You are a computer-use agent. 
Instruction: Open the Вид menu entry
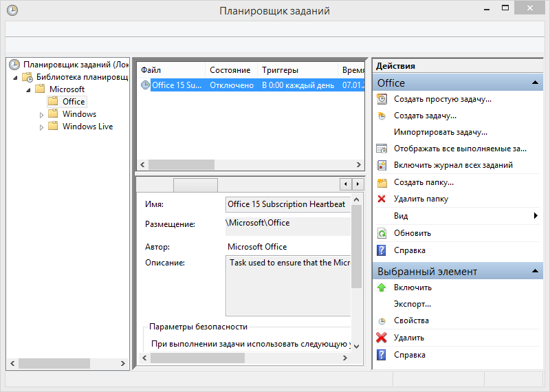401,216
